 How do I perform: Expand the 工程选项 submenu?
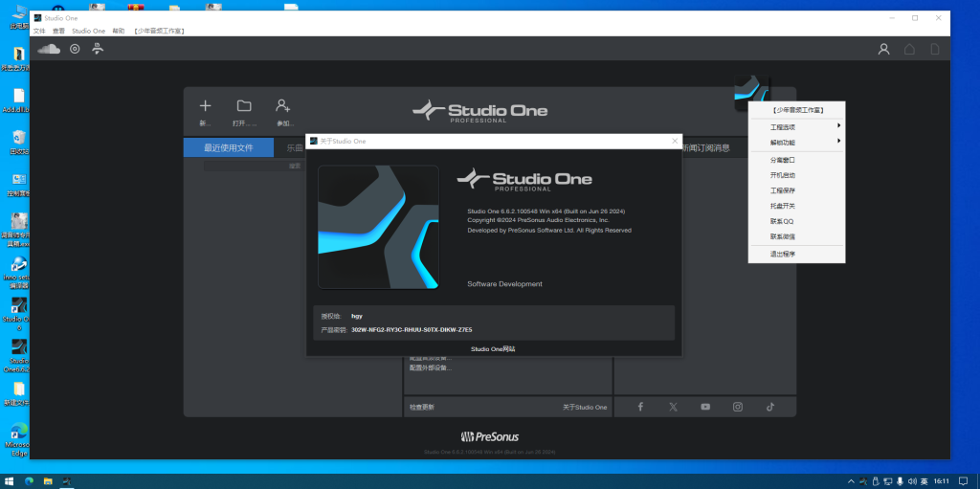click(x=797, y=127)
